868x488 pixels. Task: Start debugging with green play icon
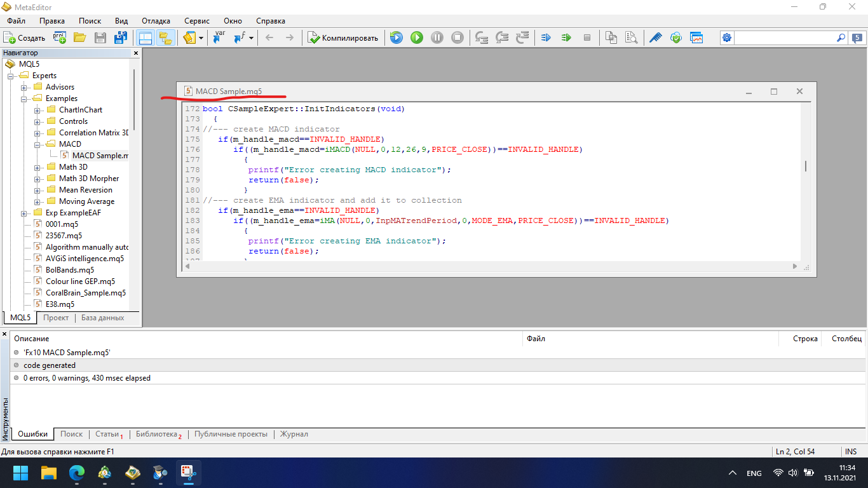click(417, 37)
